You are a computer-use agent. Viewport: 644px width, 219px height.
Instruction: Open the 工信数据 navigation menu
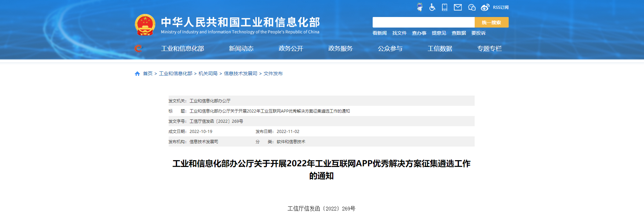tap(440, 49)
